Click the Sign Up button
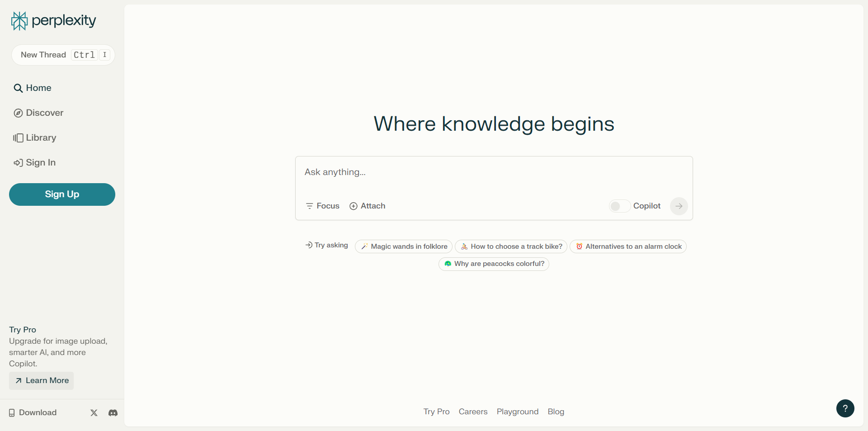 (62, 194)
